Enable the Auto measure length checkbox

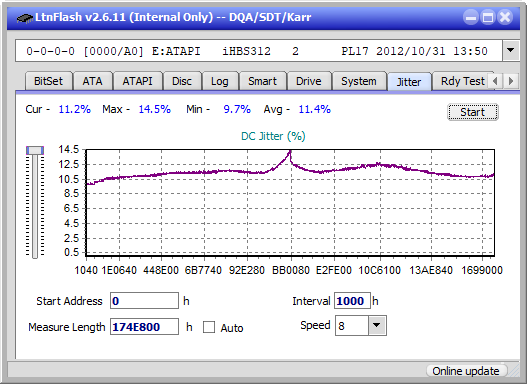(209, 327)
